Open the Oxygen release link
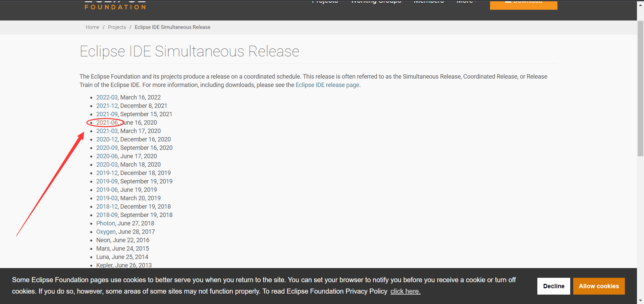This screenshot has width=644, height=304. coord(106,232)
